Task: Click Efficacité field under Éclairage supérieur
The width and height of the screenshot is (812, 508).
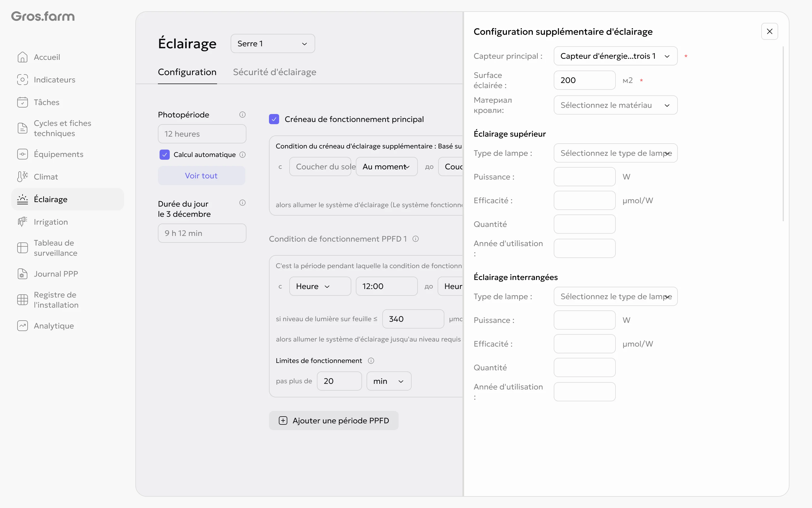Action: pyautogui.click(x=584, y=201)
